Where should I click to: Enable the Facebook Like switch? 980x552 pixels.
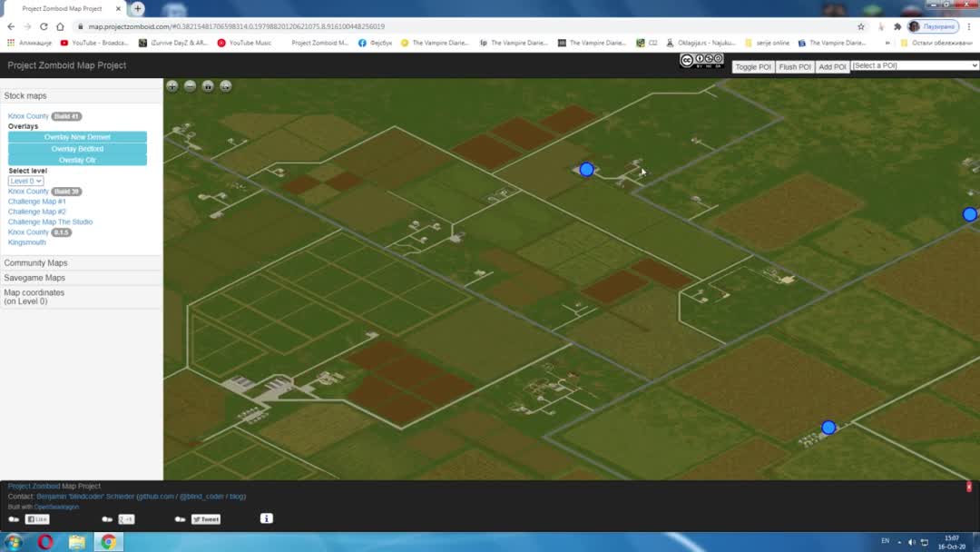(x=14, y=519)
